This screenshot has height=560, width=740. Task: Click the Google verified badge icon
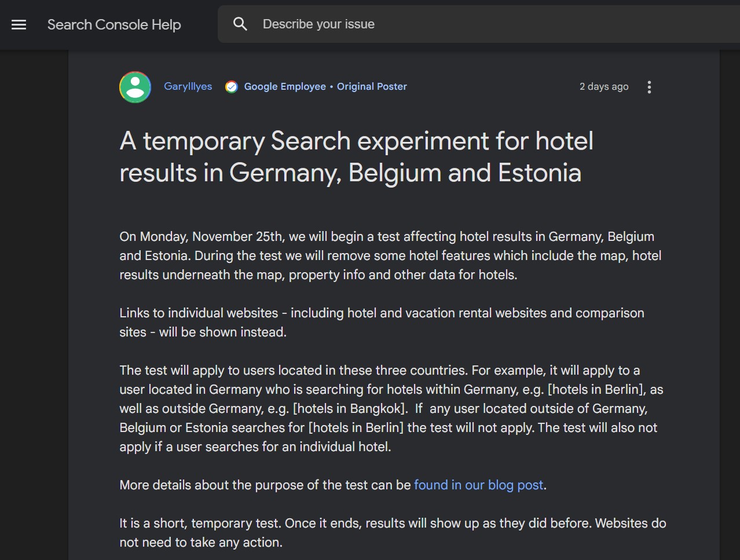(x=232, y=87)
